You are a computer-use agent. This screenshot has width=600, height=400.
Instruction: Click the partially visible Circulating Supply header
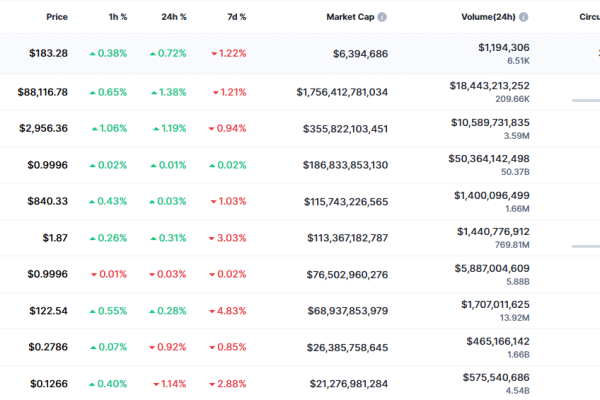click(x=589, y=17)
